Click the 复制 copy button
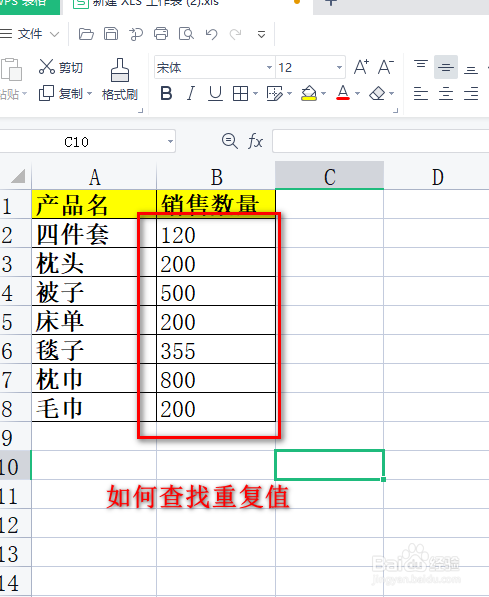489x597 pixels. [x=61, y=93]
